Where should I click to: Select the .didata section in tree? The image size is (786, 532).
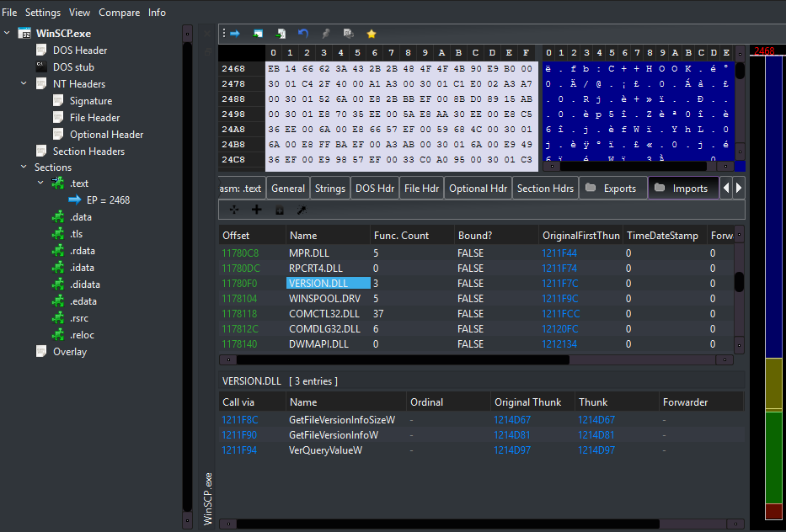click(x=85, y=284)
